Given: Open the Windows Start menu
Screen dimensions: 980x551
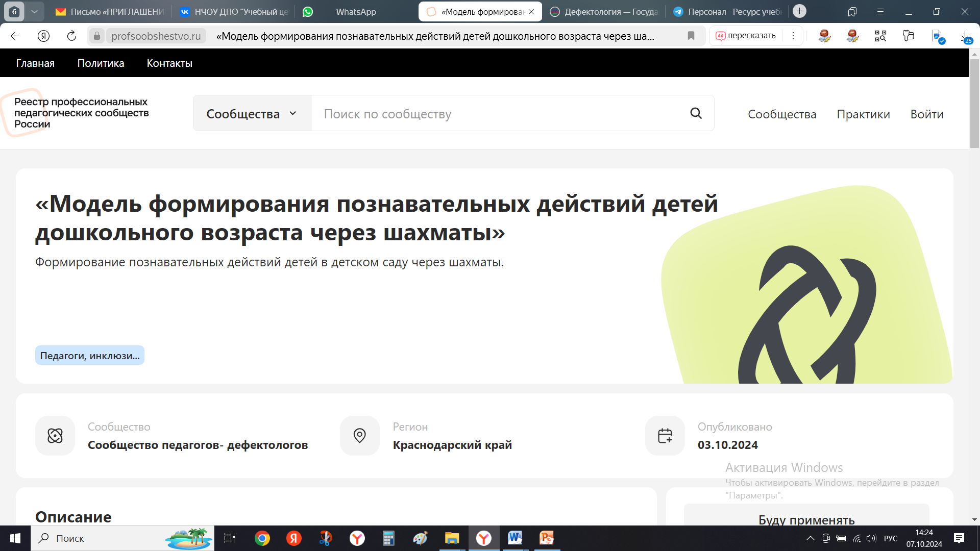Looking at the screenshot, I should [15, 538].
